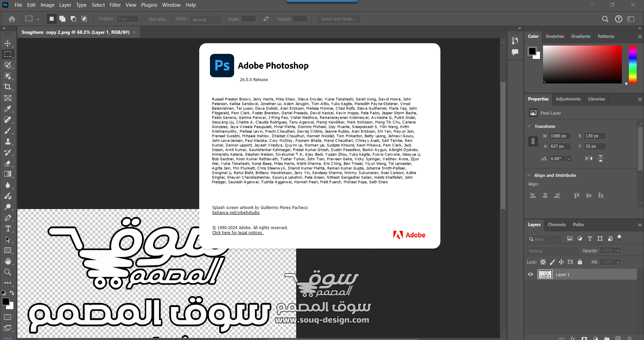Select the Eyedropper tool
The image size is (644, 340).
pyautogui.click(x=8, y=109)
